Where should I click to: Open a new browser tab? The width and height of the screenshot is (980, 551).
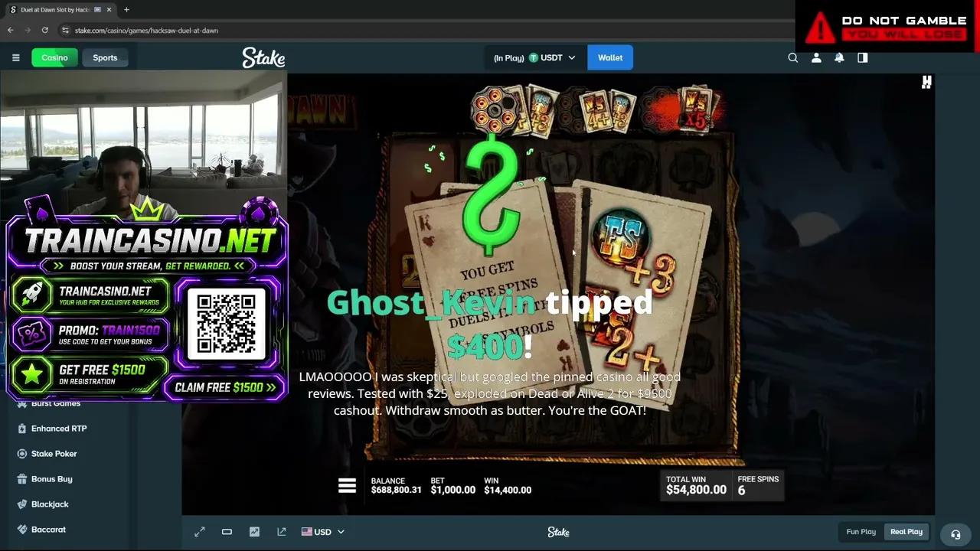coord(126,10)
